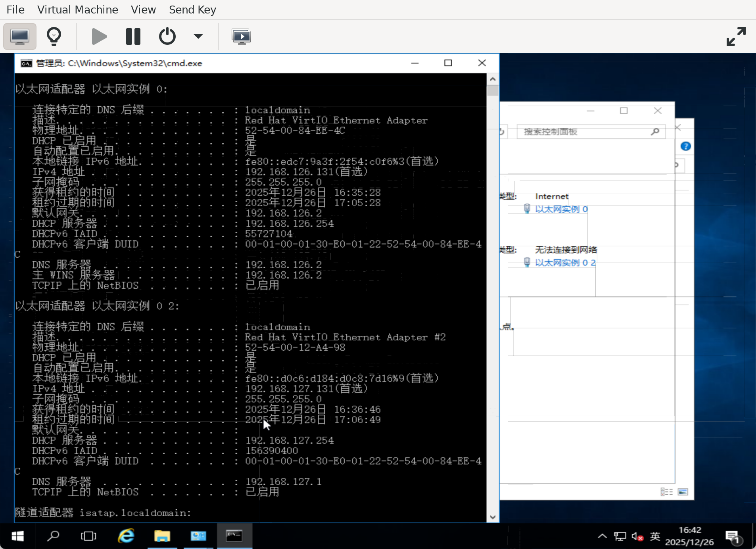Open the File menu
756x549 pixels.
(15, 10)
